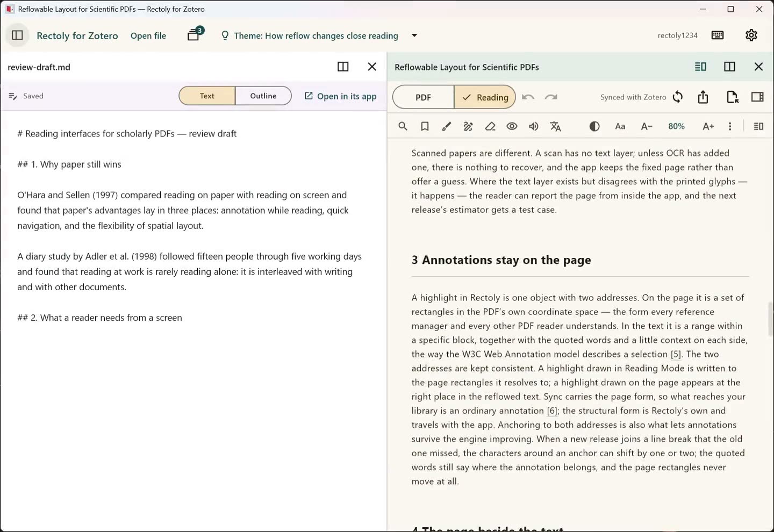Open reading layout options icon in PDF header
This screenshot has width=774, height=532.
[x=700, y=67]
